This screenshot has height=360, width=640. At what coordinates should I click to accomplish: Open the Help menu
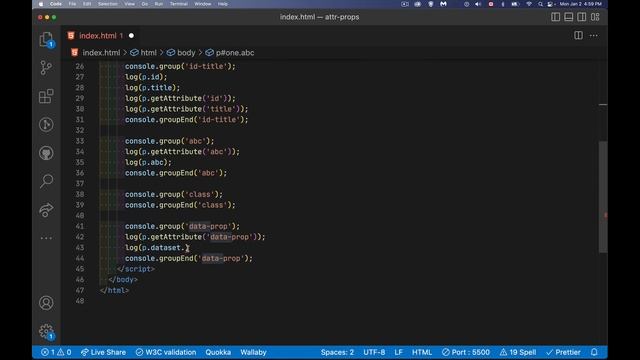pyautogui.click(x=222, y=4)
